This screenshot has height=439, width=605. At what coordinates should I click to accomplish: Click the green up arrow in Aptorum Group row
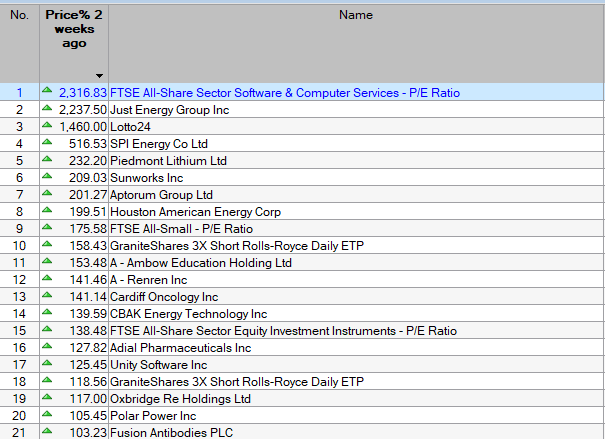coord(47,192)
